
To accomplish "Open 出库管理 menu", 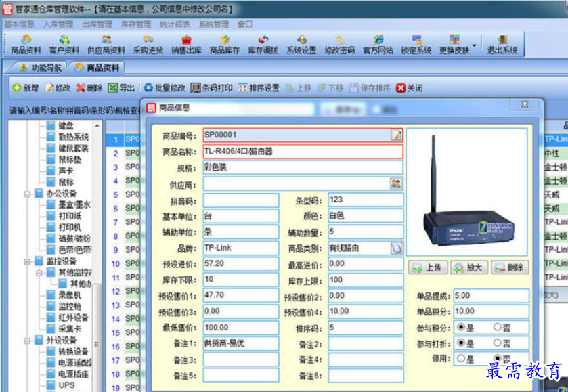I will [97, 24].
